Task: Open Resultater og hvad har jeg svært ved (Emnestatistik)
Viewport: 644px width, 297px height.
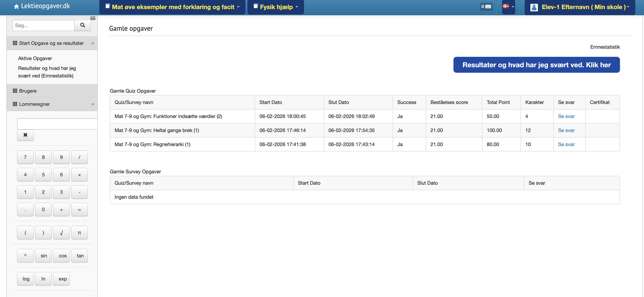Action: click(x=47, y=72)
